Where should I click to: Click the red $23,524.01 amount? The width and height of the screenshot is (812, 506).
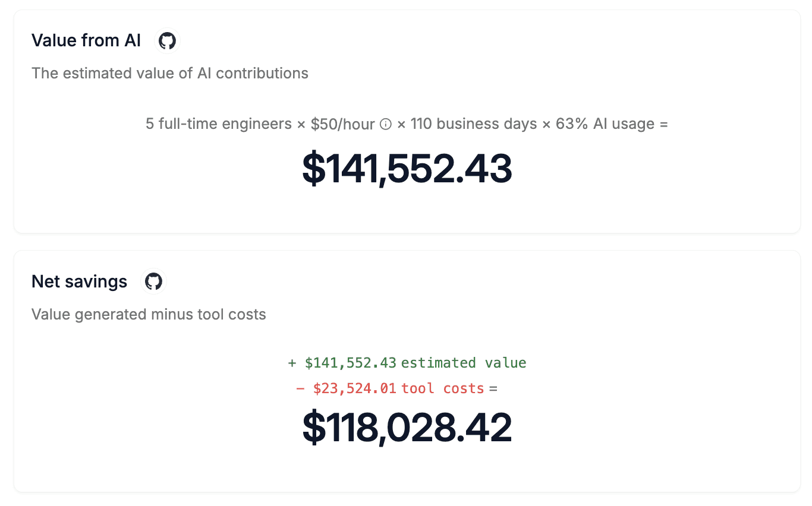354,388
